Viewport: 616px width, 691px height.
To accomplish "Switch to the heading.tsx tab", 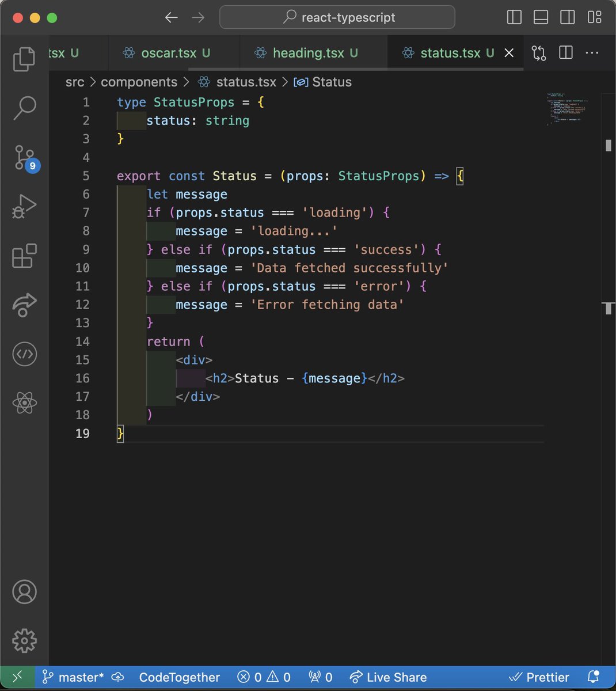I will (x=314, y=53).
